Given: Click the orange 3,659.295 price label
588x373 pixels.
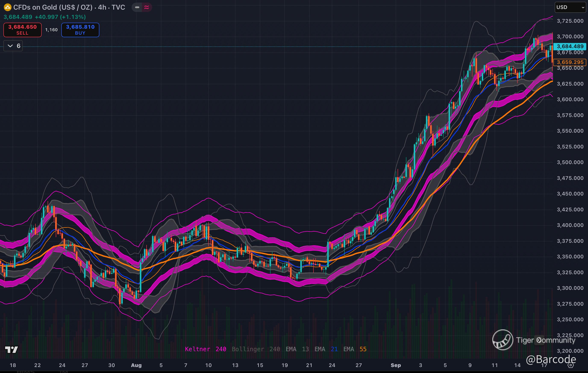Looking at the screenshot, I should click(x=570, y=62).
